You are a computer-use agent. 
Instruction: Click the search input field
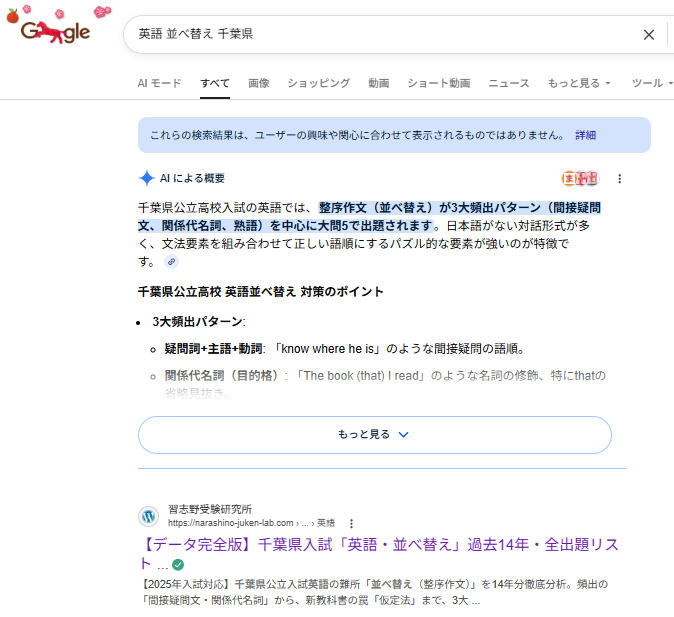coord(380,35)
